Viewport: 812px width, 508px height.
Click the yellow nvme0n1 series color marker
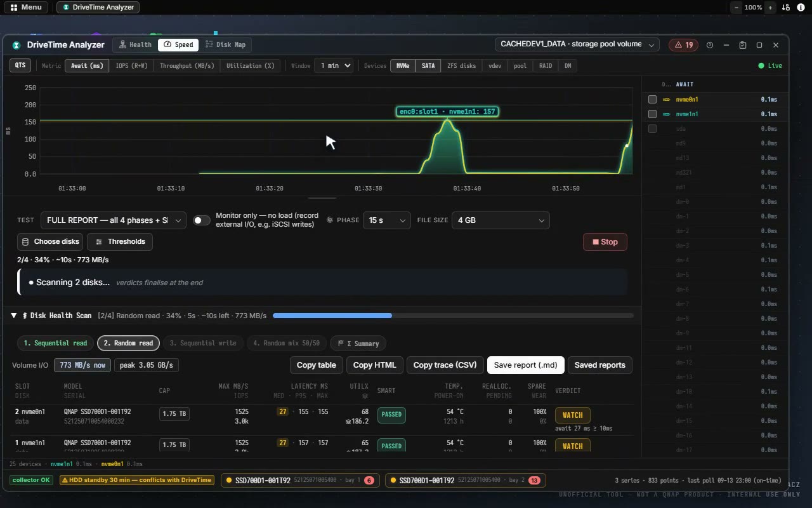click(x=667, y=100)
